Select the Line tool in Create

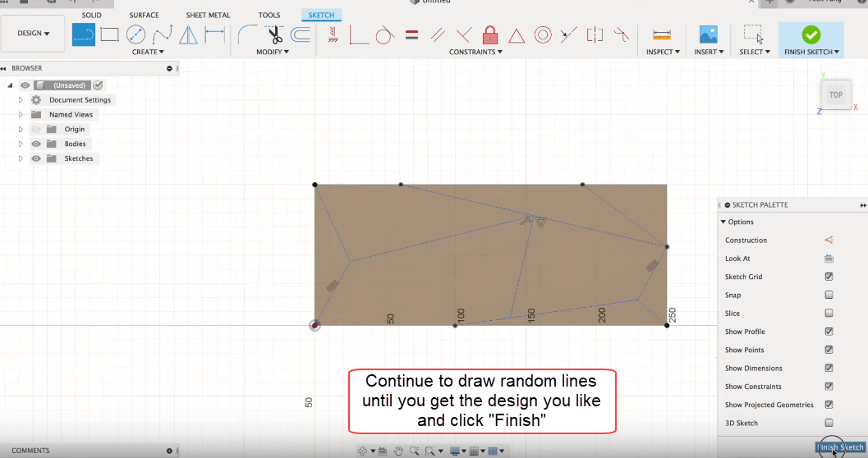click(84, 34)
